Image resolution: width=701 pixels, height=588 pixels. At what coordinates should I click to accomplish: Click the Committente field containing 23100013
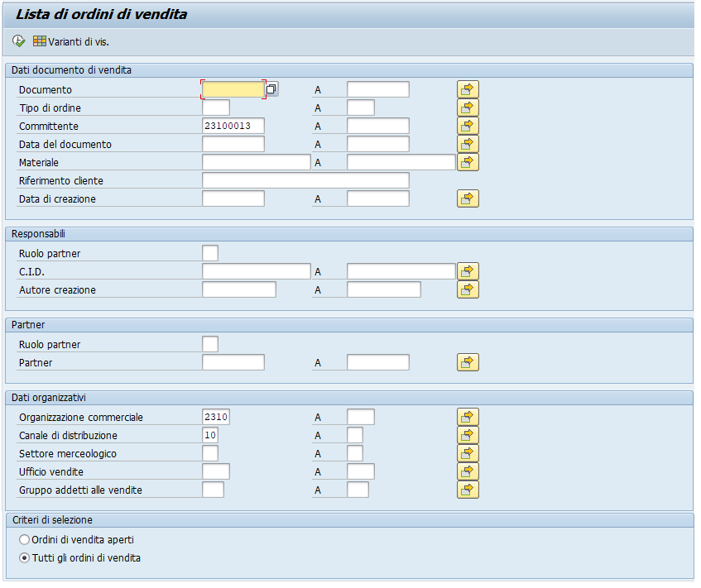tap(233, 126)
